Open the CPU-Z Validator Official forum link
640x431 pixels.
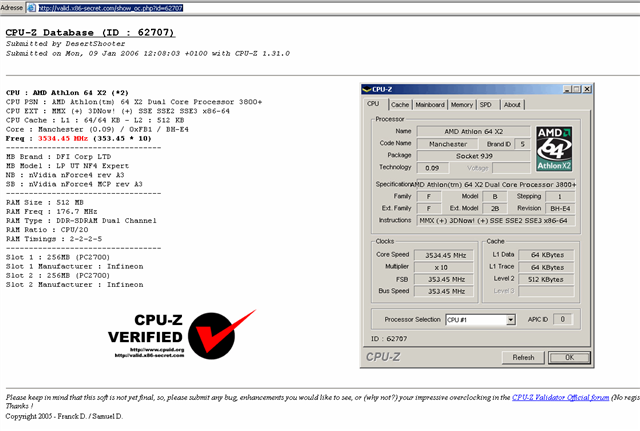pyautogui.click(x=560, y=397)
